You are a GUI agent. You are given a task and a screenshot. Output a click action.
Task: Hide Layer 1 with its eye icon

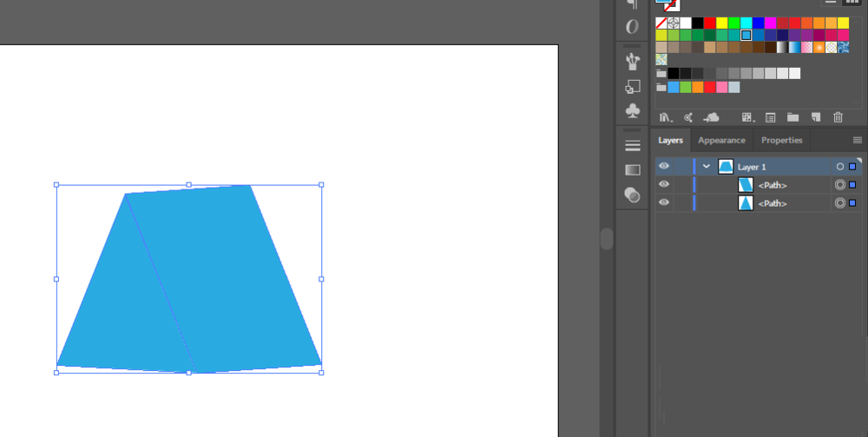[x=664, y=166]
